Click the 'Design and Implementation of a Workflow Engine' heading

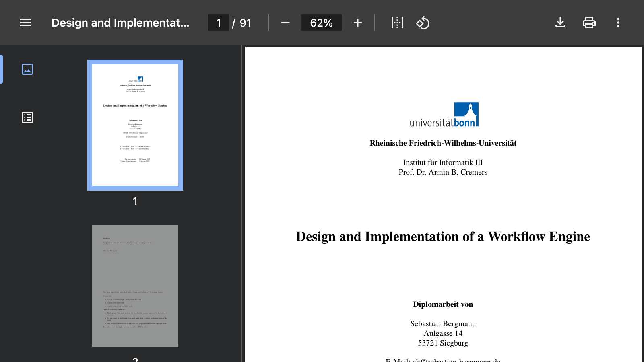click(x=443, y=237)
